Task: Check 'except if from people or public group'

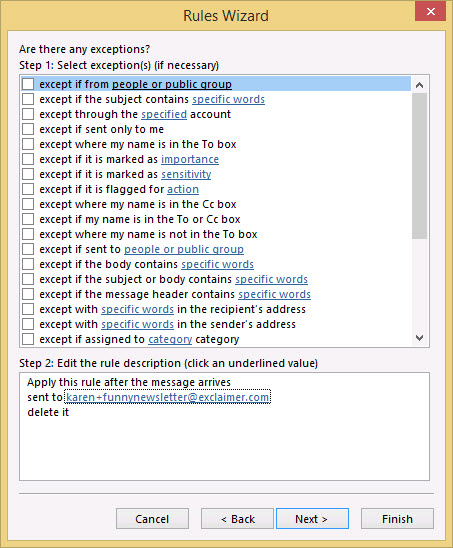Action: 28,84
